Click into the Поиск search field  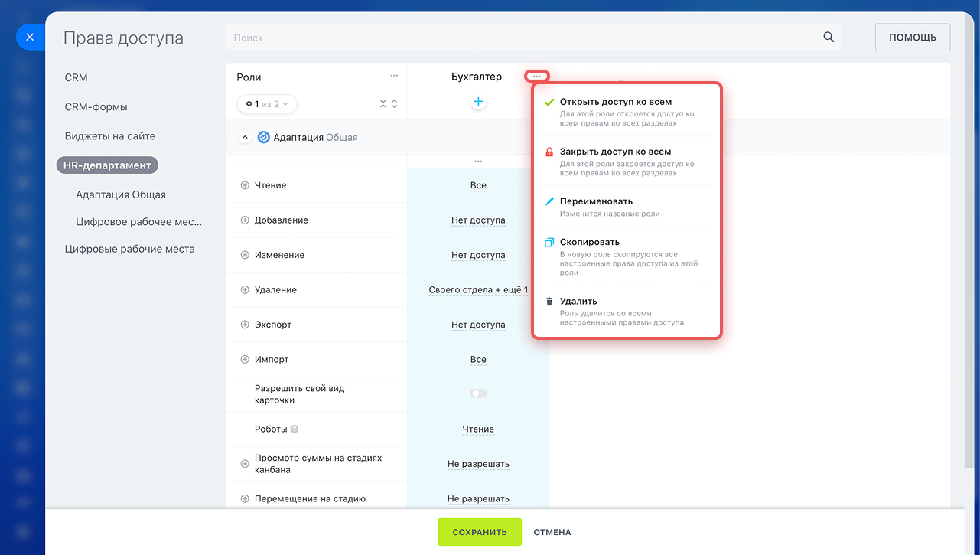pos(520,38)
